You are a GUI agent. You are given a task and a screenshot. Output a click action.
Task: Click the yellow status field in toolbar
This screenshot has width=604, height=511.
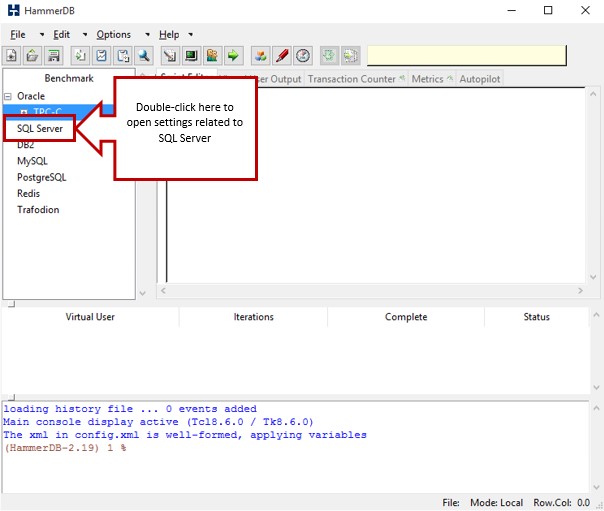point(467,55)
